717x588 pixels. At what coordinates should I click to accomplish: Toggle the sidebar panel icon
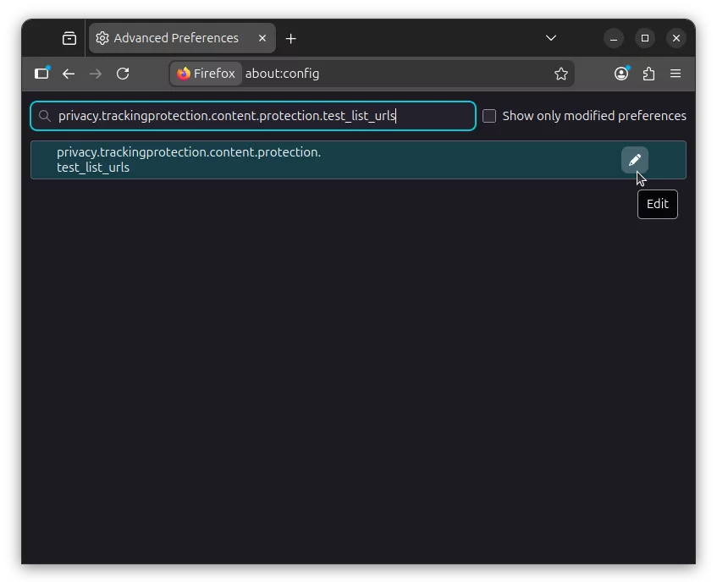point(41,74)
